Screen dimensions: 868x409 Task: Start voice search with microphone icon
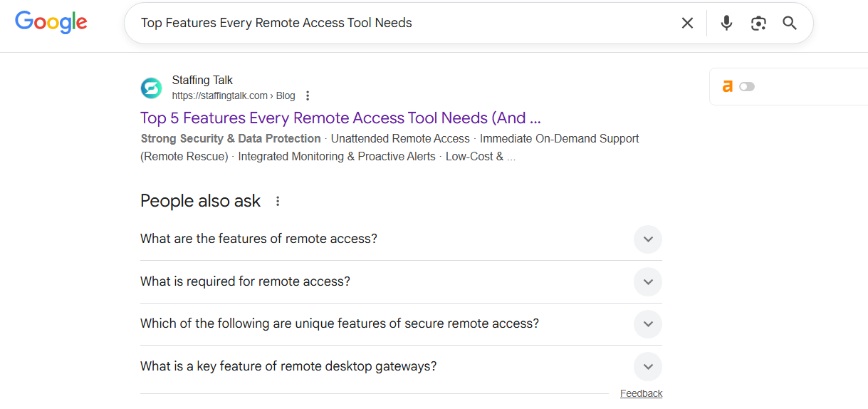pyautogui.click(x=726, y=23)
